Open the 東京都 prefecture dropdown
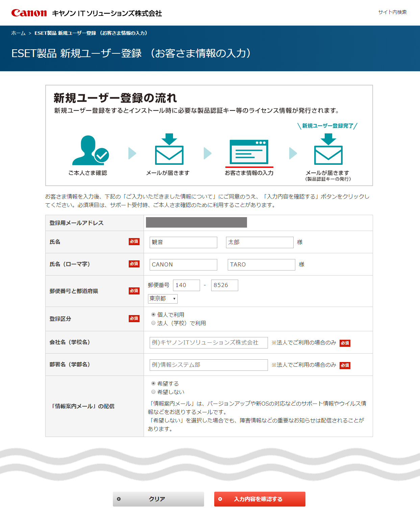This screenshot has height=516, width=420. [x=163, y=299]
